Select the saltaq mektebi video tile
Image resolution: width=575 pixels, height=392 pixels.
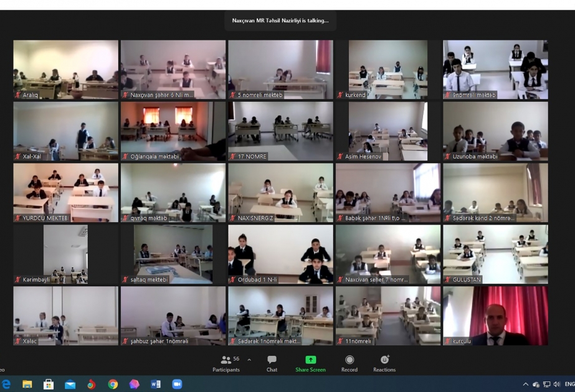click(x=173, y=254)
